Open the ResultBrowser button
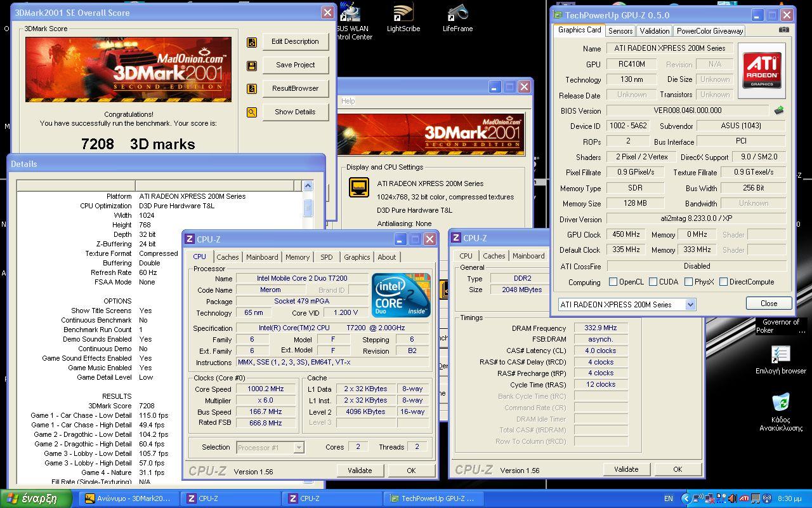 click(295, 89)
